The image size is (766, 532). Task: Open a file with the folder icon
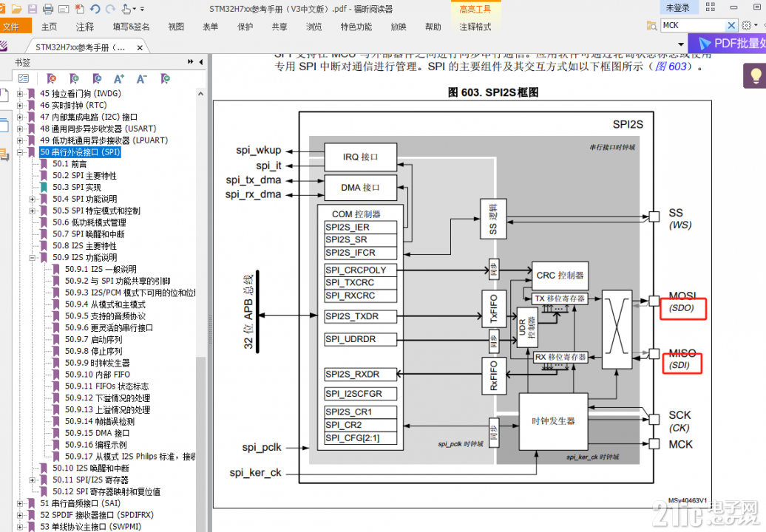click(x=16, y=9)
